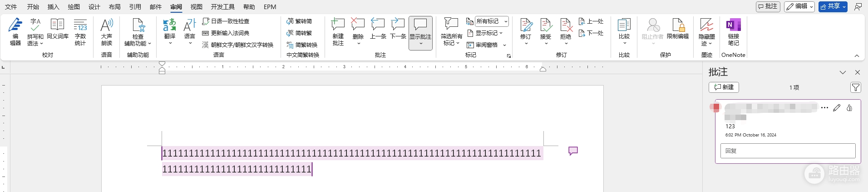
Task: Open 比较 compare documents
Action: pyautogui.click(x=624, y=32)
